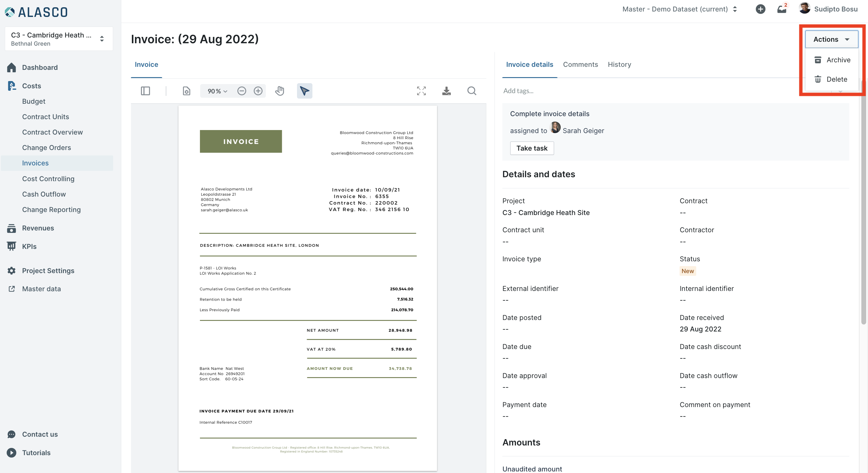The height and width of the screenshot is (473, 868).
Task: Click Sudipto Bosu profile avatar
Action: pos(805,8)
